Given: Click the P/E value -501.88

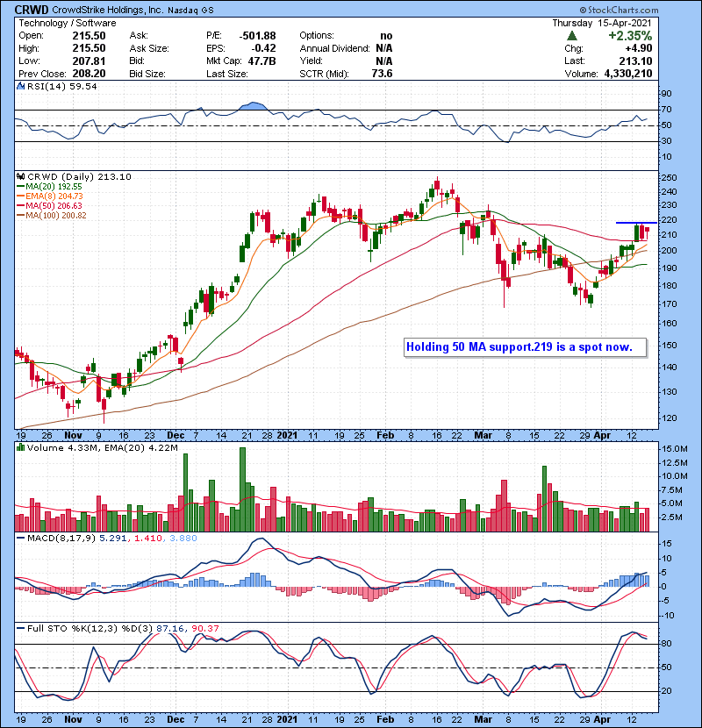Looking at the screenshot, I should point(257,36).
